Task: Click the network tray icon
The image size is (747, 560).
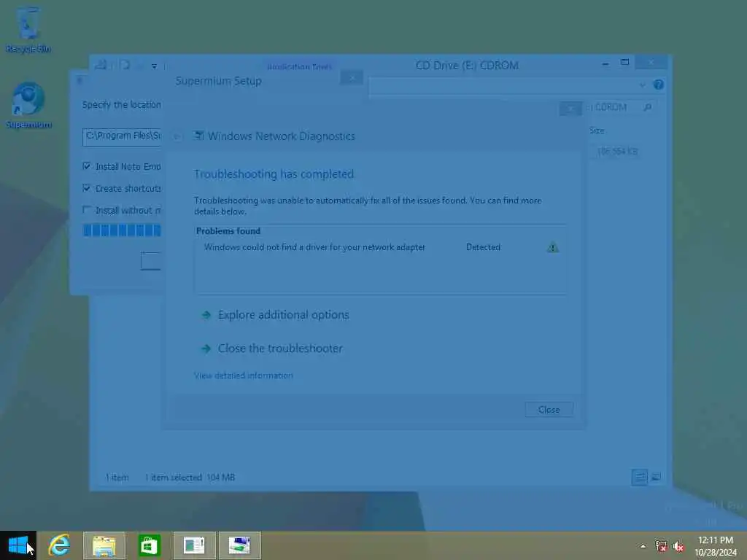Action: pos(661,546)
